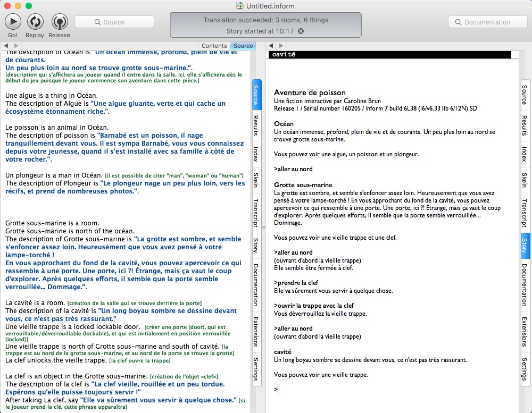Click the Go! run button
Image resolution: width=532 pixels, height=413 pixels.
coord(13,22)
